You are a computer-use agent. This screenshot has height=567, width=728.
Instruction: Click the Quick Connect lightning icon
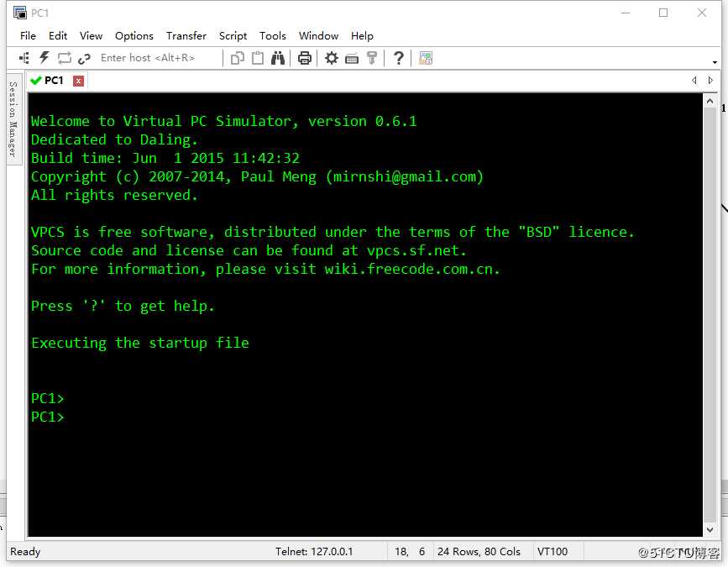coord(45,58)
